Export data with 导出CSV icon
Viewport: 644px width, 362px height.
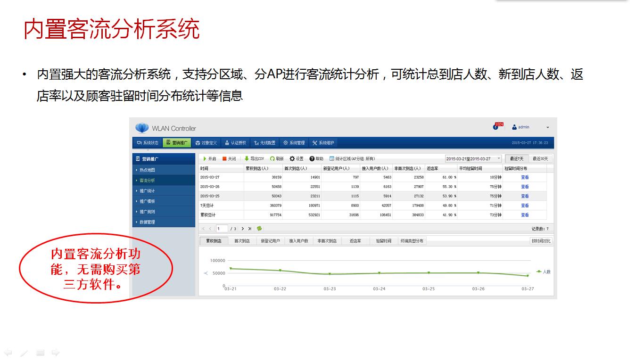(x=247, y=159)
